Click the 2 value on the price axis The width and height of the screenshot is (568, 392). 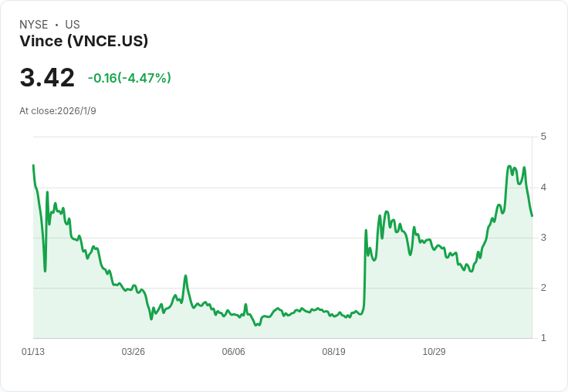click(x=543, y=287)
